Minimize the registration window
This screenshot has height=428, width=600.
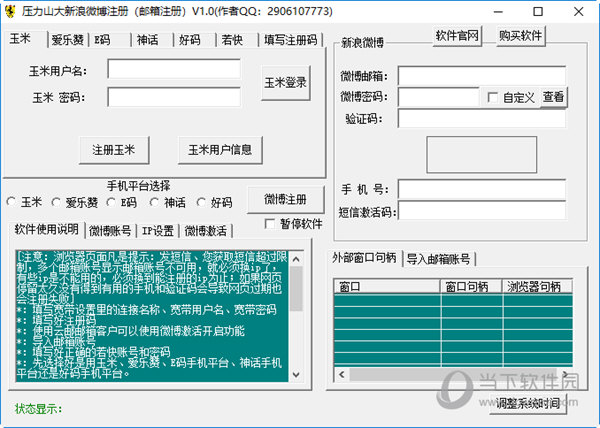point(498,12)
